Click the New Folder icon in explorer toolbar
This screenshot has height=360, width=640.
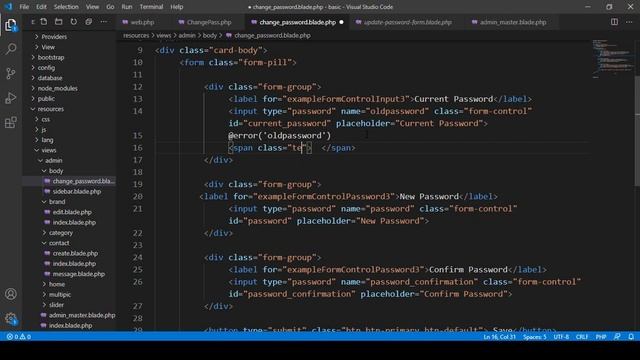pos(59,22)
